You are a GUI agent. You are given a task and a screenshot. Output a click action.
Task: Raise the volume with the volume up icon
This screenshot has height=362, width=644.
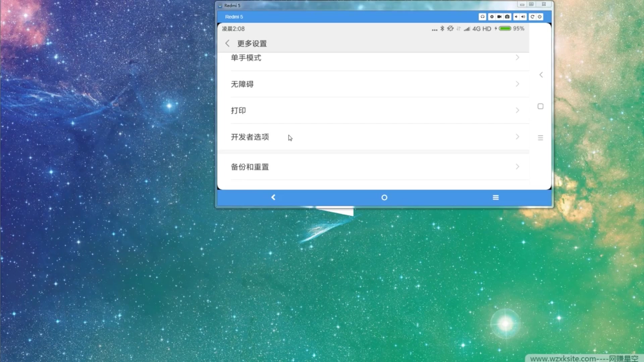coord(523,17)
